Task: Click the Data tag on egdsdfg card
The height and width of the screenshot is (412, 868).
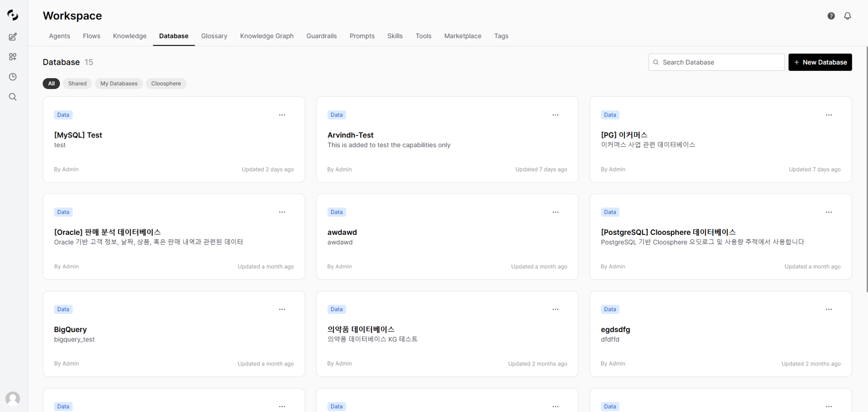Action: click(x=610, y=310)
